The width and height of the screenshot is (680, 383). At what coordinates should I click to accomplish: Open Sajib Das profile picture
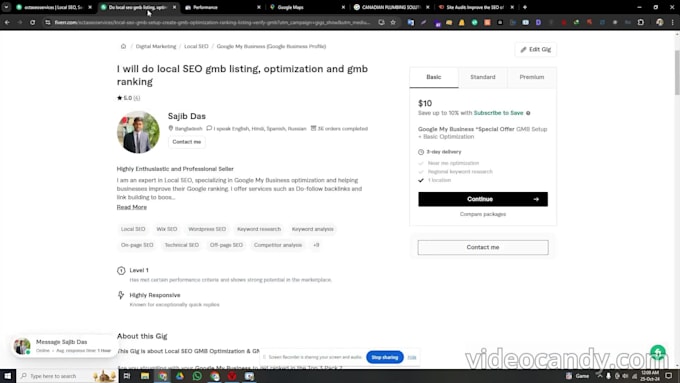pos(138,132)
